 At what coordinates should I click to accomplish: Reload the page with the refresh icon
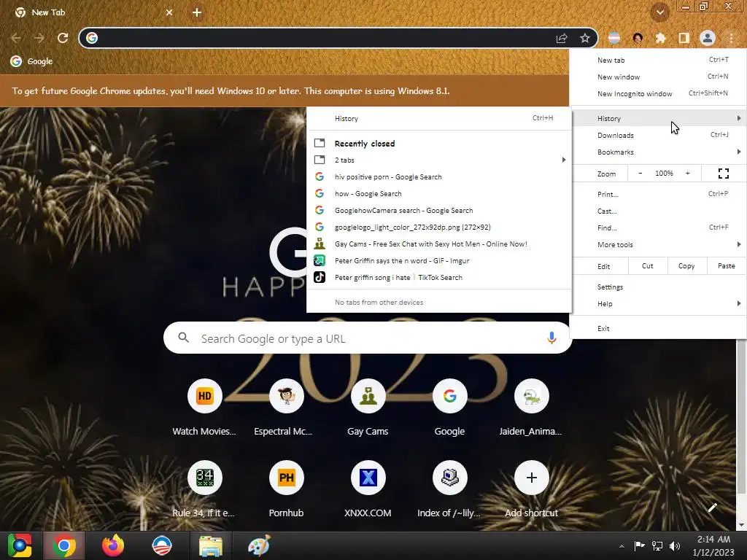point(63,38)
